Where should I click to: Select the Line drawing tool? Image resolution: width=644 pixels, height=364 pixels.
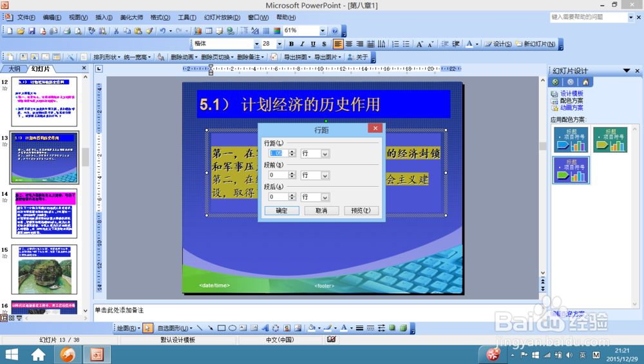tap(200, 328)
